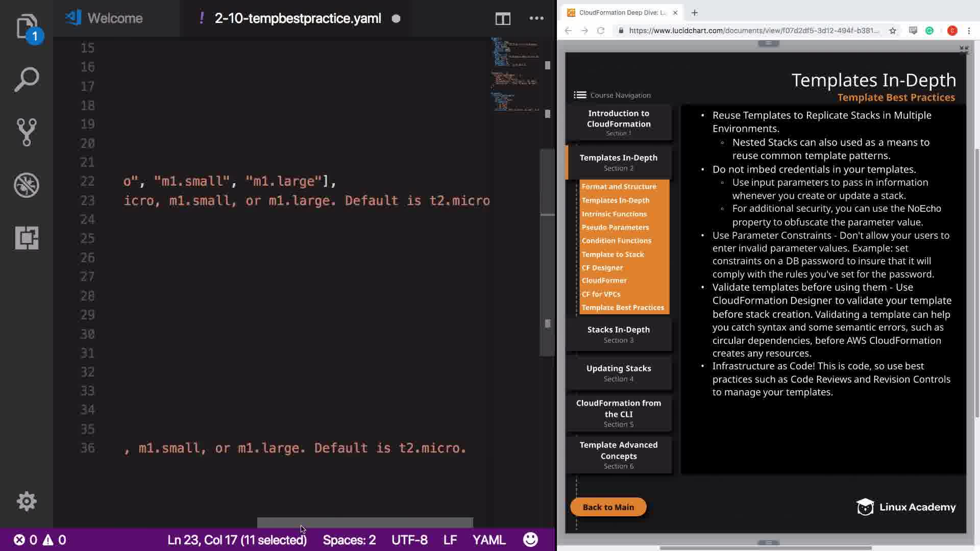The height and width of the screenshot is (551, 980).
Task: Open the Source Control icon
Action: click(x=27, y=132)
